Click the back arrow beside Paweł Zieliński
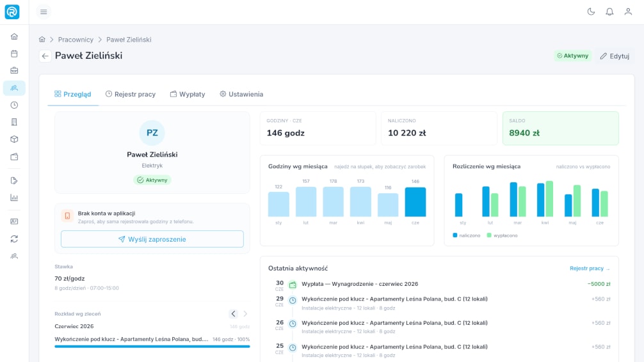This screenshot has width=644, height=362. (45, 56)
